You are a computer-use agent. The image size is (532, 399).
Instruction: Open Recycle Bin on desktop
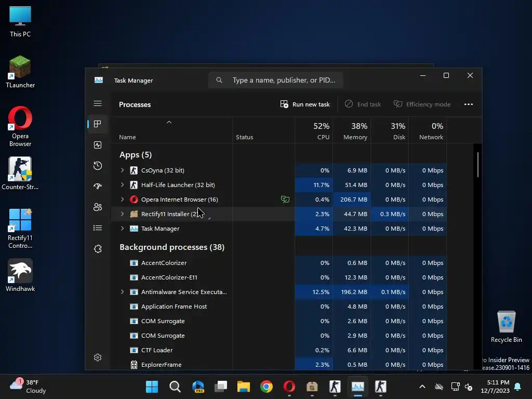pos(506,327)
